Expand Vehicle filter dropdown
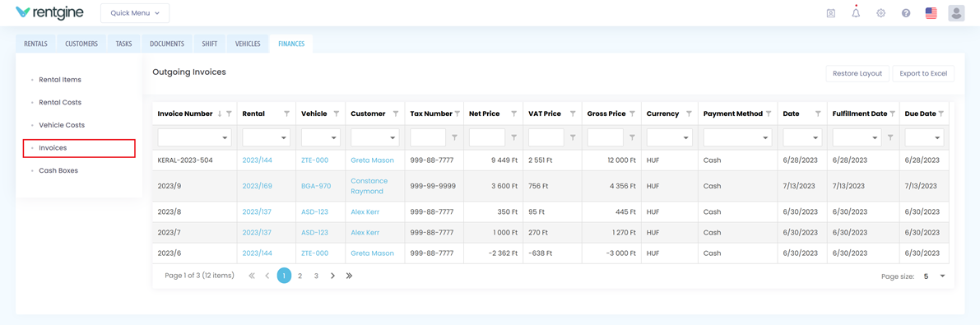Screen dimensions: 980x325 click(334, 137)
